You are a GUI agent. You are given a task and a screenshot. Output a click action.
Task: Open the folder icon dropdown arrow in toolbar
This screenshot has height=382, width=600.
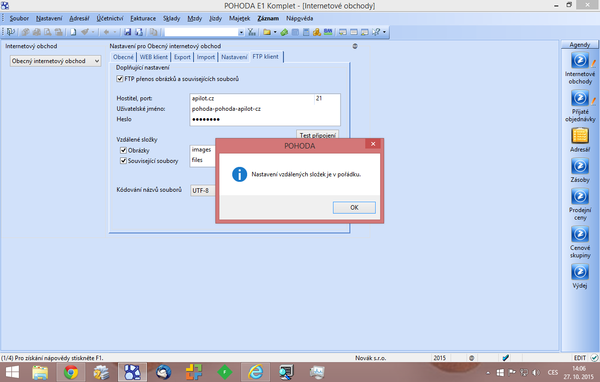275,32
